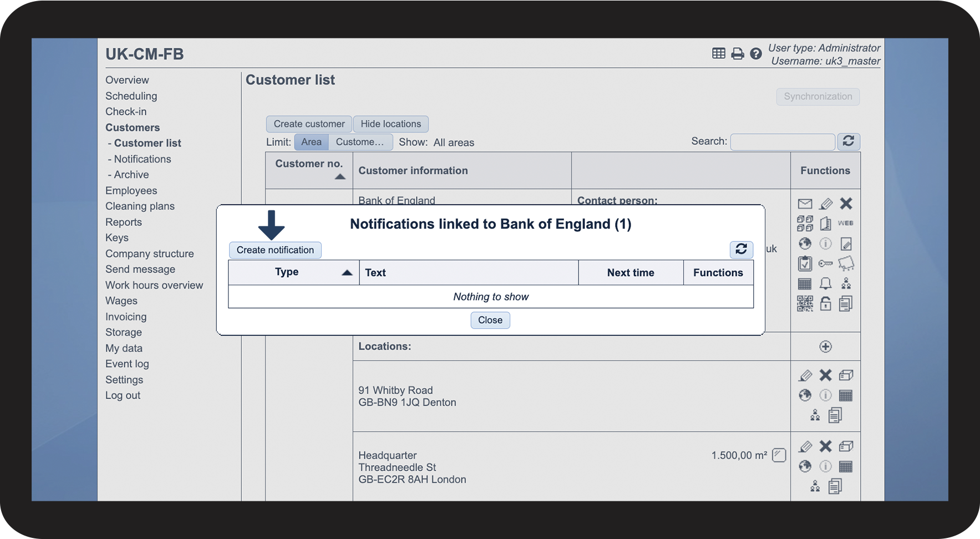
Task: Click the clipboard checkmark icon in customer functions
Action: (805, 264)
